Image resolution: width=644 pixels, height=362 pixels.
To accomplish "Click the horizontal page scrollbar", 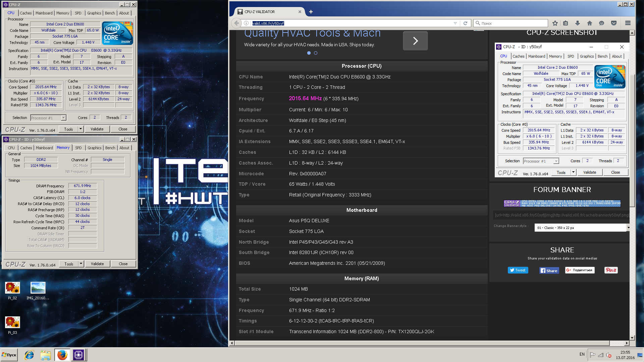I will pyautogui.click(x=422, y=343).
